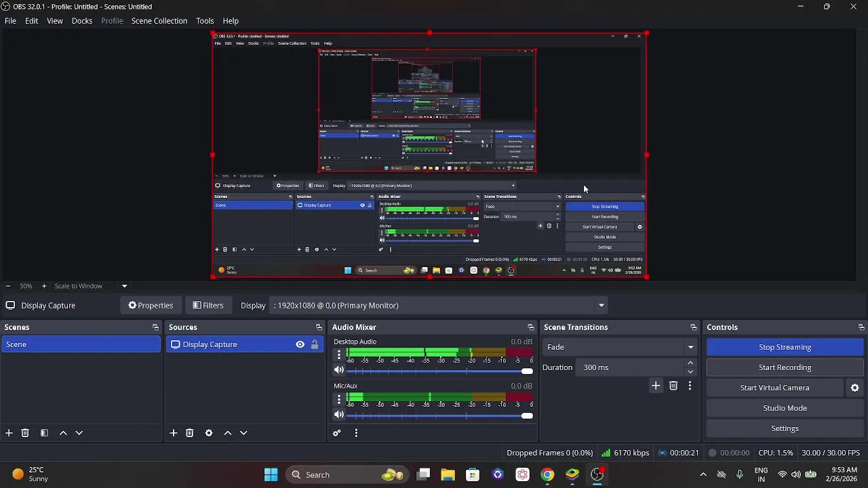Decrease transition duration stepper down
This screenshot has width=868, height=488.
[690, 371]
